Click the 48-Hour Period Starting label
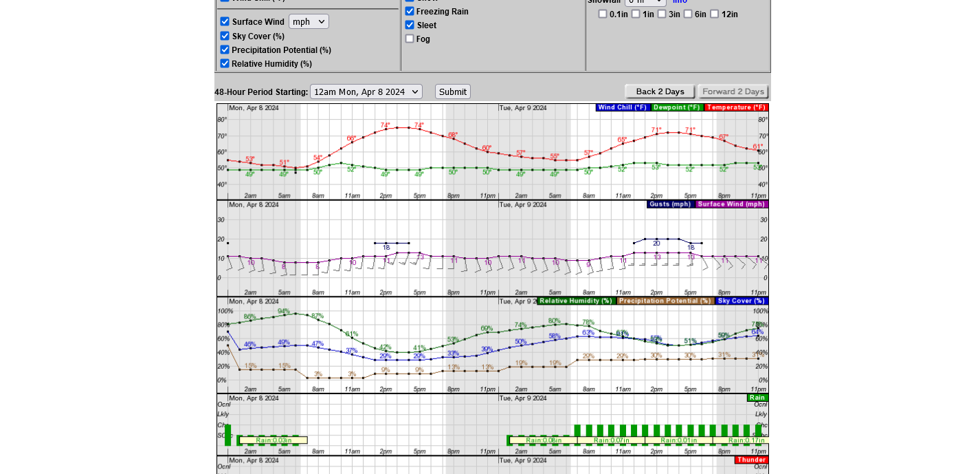This screenshot has height=474, width=980. pos(261,92)
